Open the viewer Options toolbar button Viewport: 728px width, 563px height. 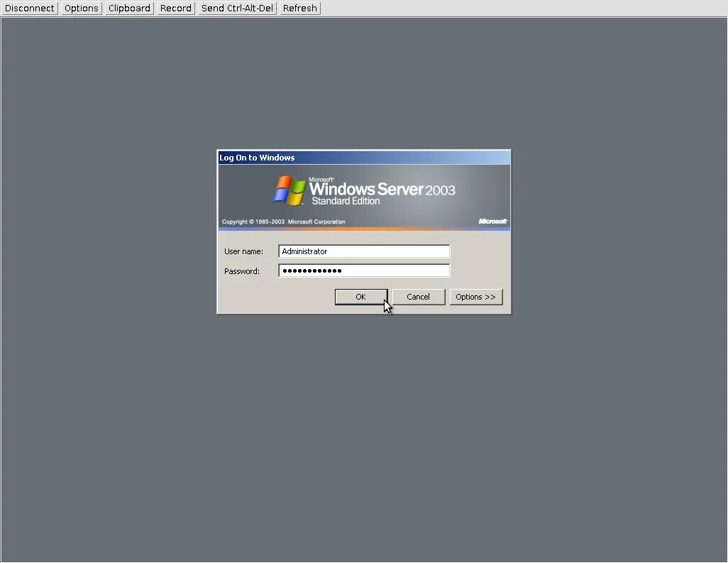tap(82, 9)
